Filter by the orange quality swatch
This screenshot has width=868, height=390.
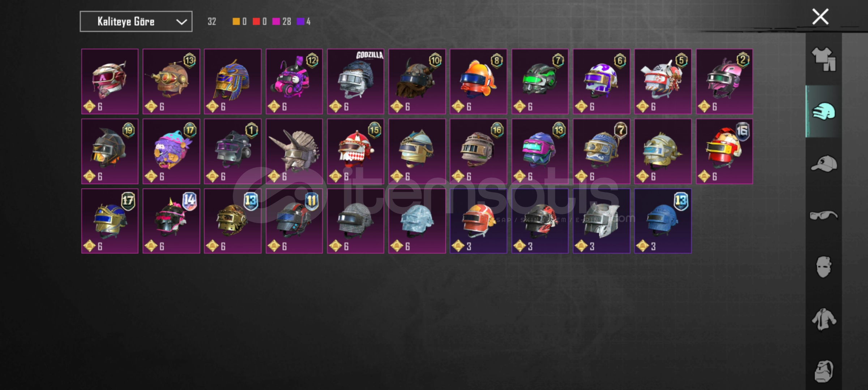point(239,22)
